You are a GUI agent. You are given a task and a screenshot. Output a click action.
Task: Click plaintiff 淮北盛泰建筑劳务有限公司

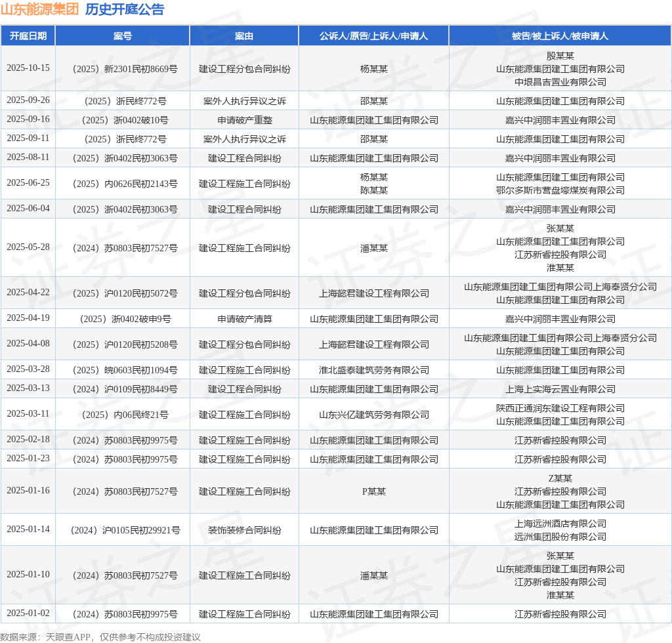tap(373, 370)
